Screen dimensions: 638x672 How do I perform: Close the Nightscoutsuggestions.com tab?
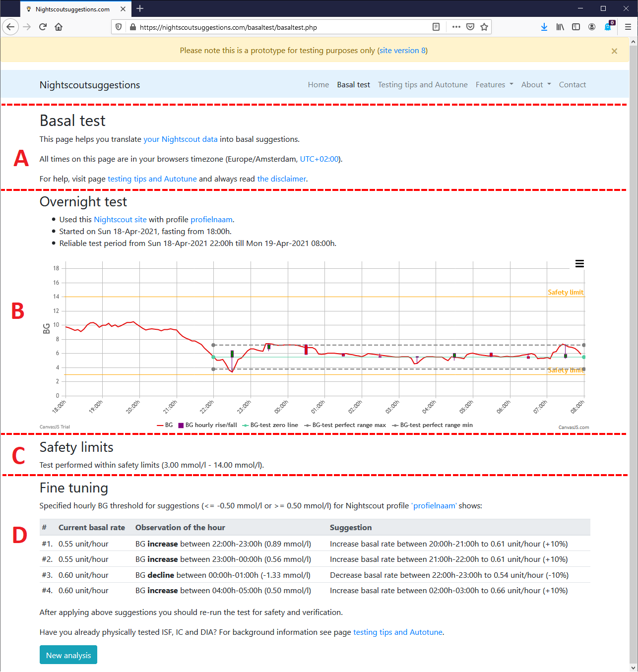(123, 9)
